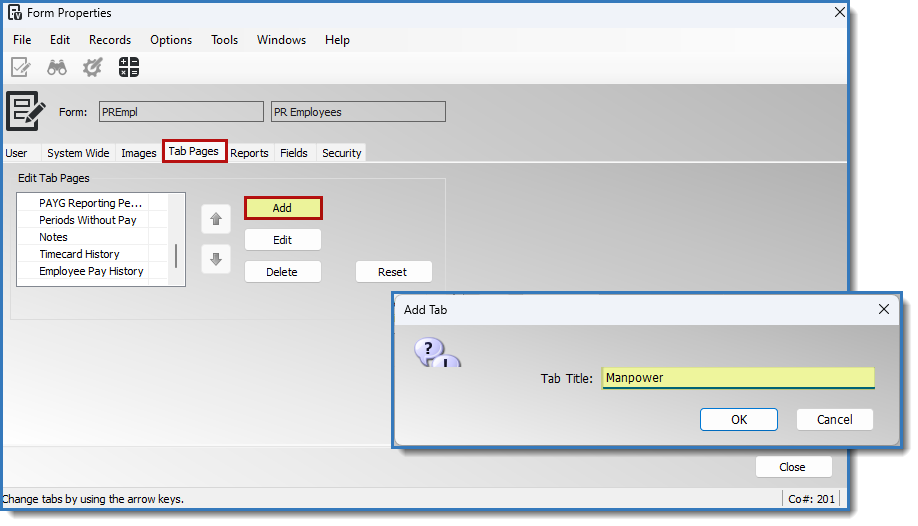Screen dimensions: 918x526
Task: Open the Help menu
Action: point(337,40)
